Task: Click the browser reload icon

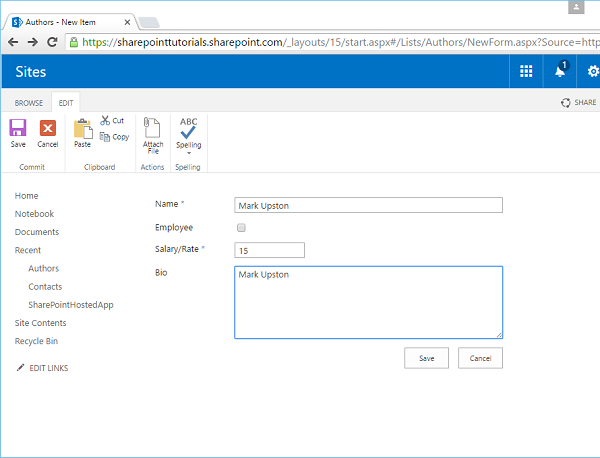Action: [53, 42]
